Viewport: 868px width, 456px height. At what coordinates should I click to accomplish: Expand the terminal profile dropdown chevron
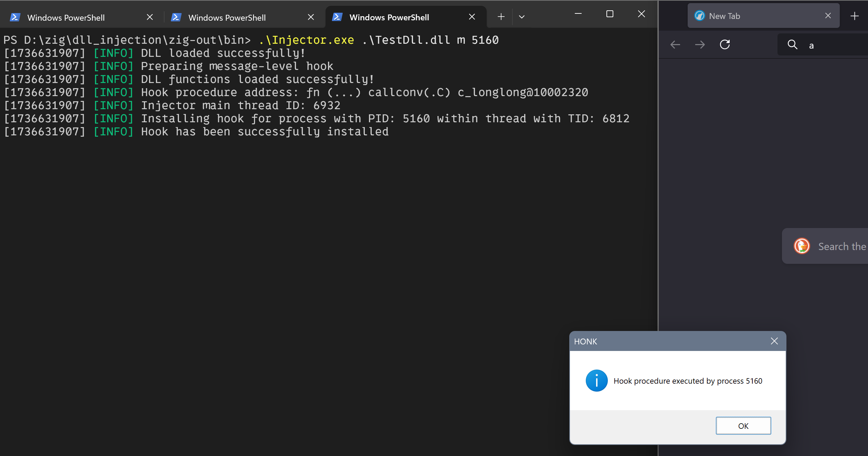point(522,17)
